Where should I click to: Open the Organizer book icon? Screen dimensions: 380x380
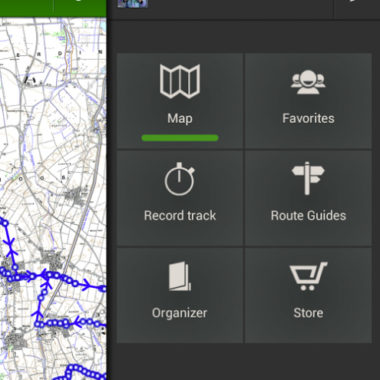coord(180,276)
